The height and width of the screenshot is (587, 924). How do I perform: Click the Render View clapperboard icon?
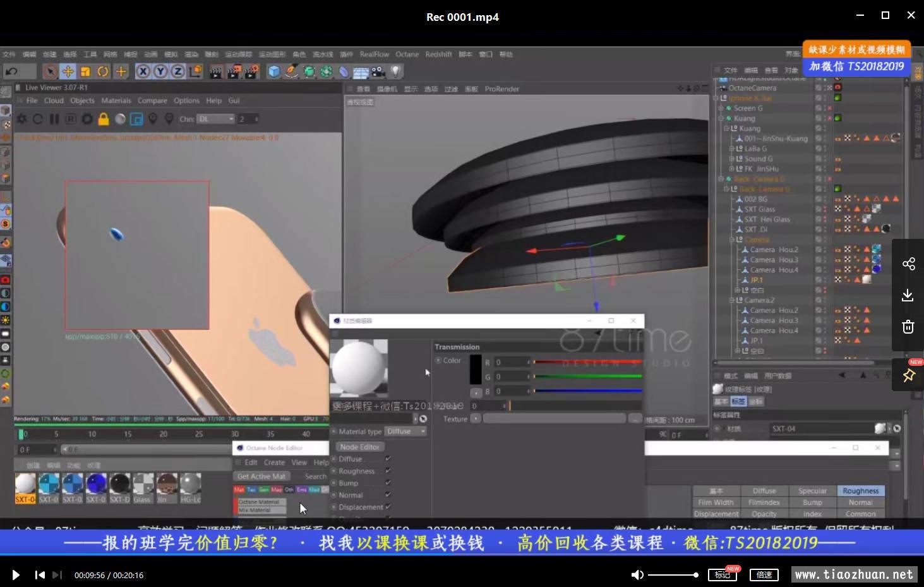coord(216,71)
